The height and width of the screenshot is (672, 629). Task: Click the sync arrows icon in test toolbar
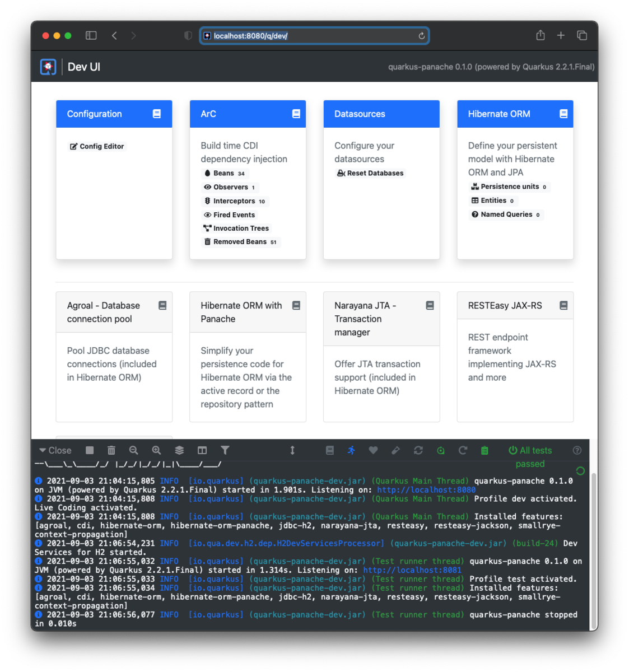pyautogui.click(x=418, y=450)
